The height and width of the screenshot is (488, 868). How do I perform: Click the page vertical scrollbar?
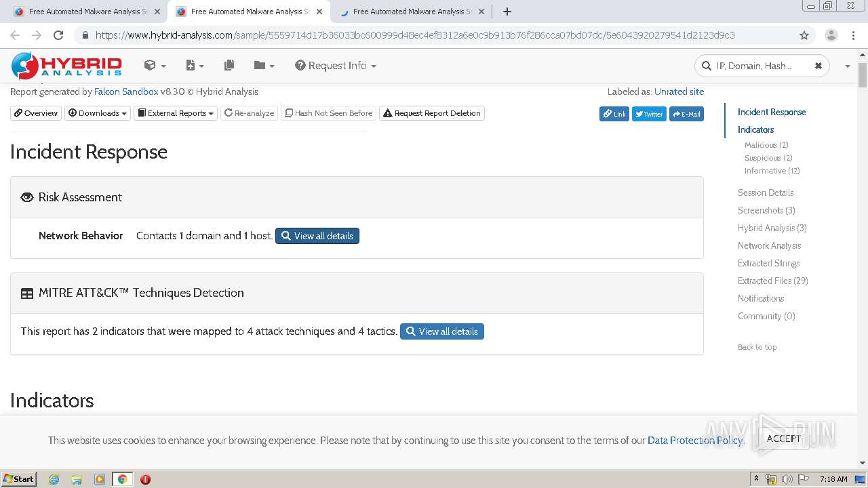tap(863, 76)
